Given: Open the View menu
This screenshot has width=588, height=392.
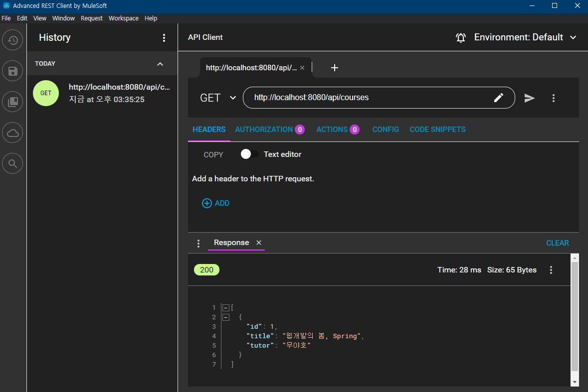Looking at the screenshot, I should point(40,18).
